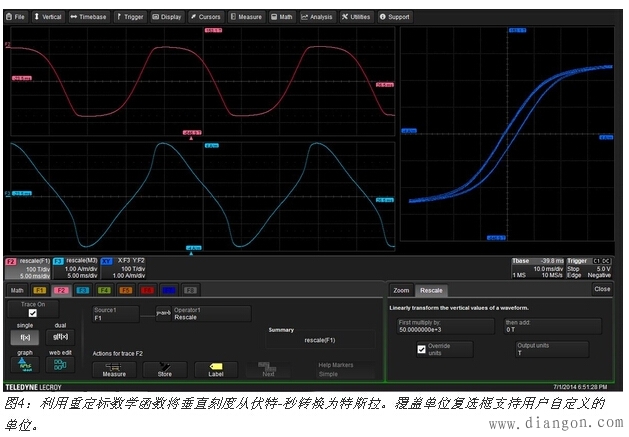Click the Label action icon
Viewport: 629px width, 437px height.
pyautogui.click(x=216, y=369)
